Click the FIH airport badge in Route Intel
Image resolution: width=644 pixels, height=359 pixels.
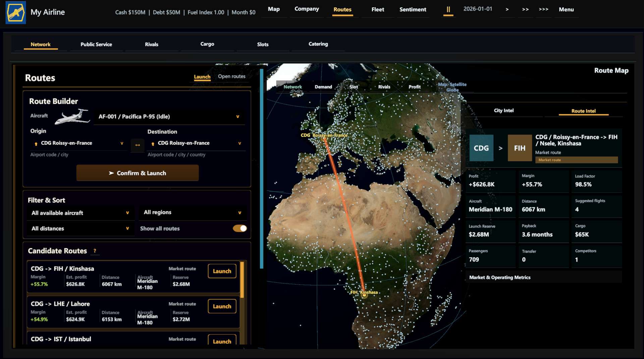tap(520, 148)
